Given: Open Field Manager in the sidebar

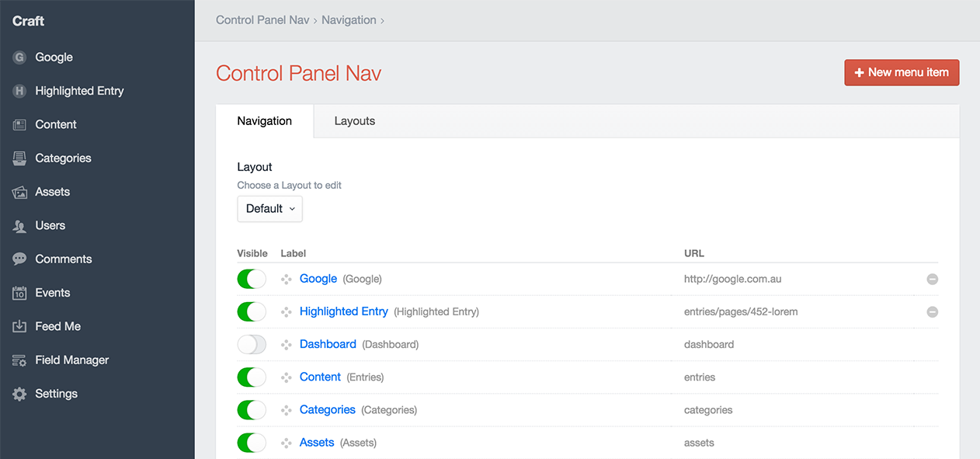Looking at the screenshot, I should point(71,360).
